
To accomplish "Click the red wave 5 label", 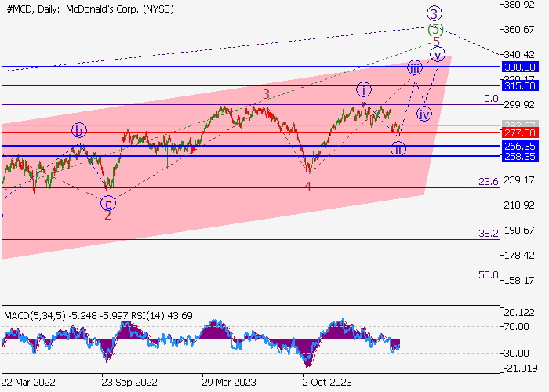I will pyautogui.click(x=436, y=42).
